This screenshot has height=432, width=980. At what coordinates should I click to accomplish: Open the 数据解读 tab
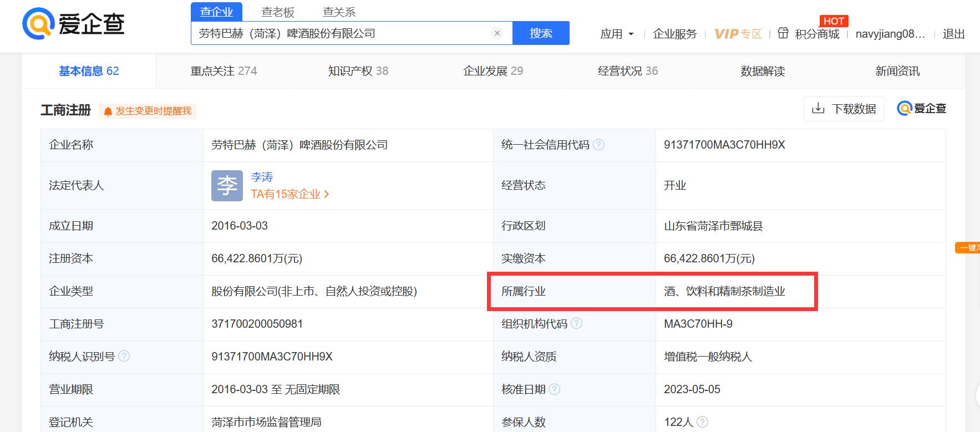[763, 71]
